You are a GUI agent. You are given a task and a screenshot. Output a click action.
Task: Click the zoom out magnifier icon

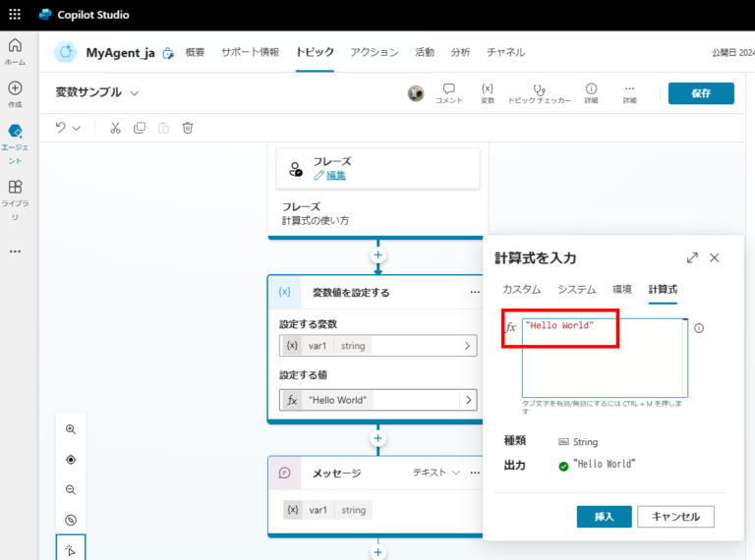[x=70, y=489]
